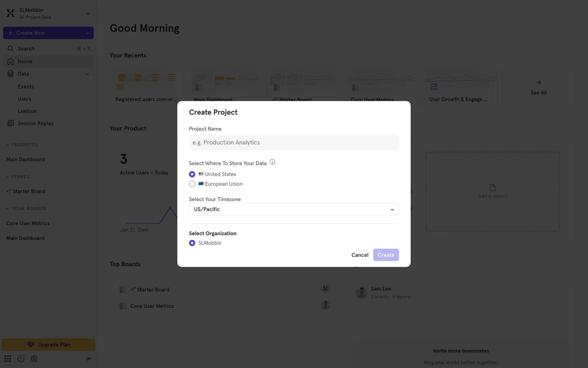
Task: Open the Create New dropdown arrow
Action: [x=88, y=33]
